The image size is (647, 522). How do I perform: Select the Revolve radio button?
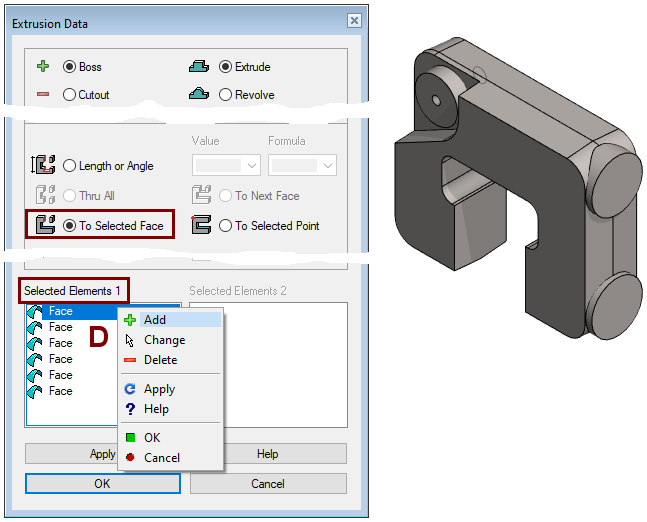[226, 95]
